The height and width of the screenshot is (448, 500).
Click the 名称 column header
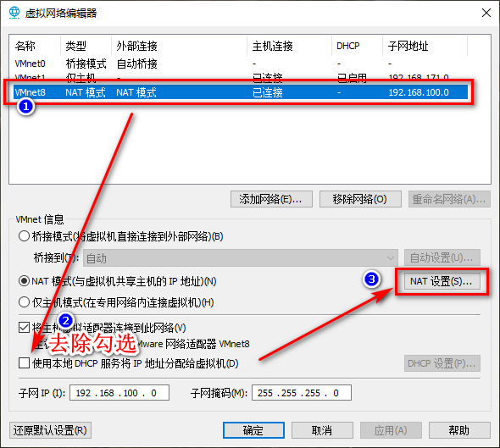click(25, 46)
